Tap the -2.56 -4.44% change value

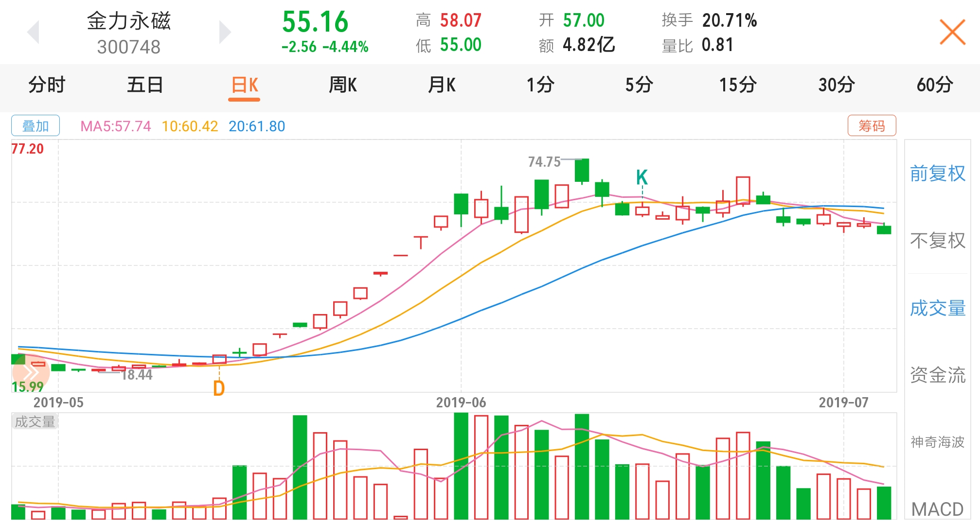pyautogui.click(x=325, y=47)
